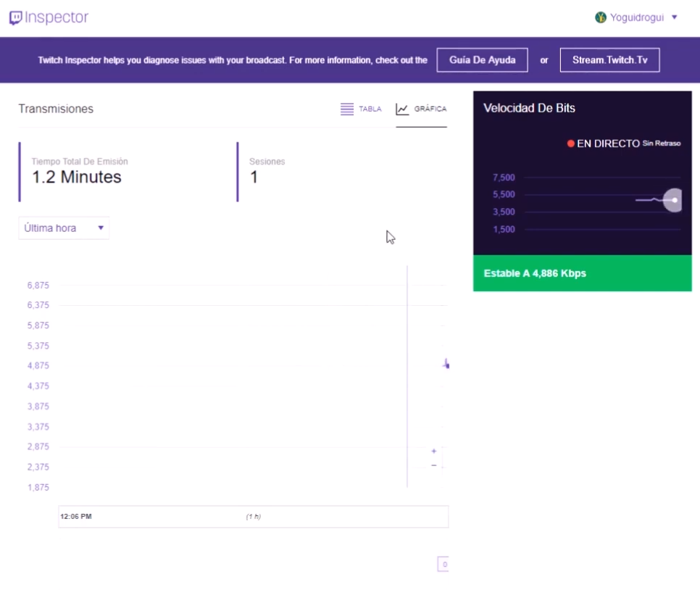
Task: Click the 12:06 PM timeline bar
Action: 253,517
